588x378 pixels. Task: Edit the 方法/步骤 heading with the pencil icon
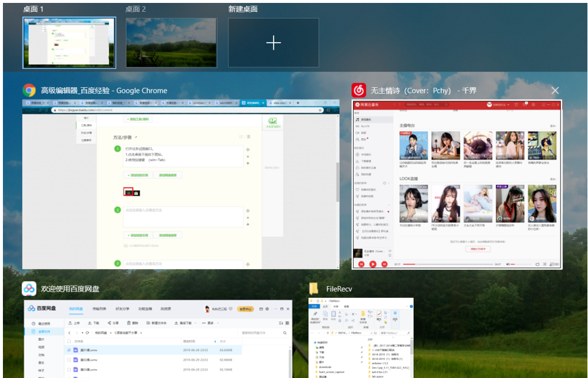point(136,137)
